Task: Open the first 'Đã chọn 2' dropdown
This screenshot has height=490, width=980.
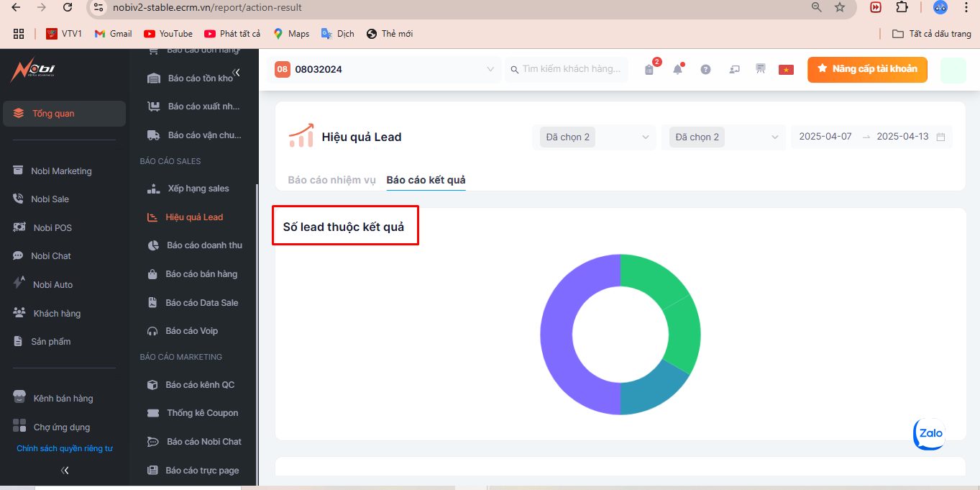Action: (595, 137)
